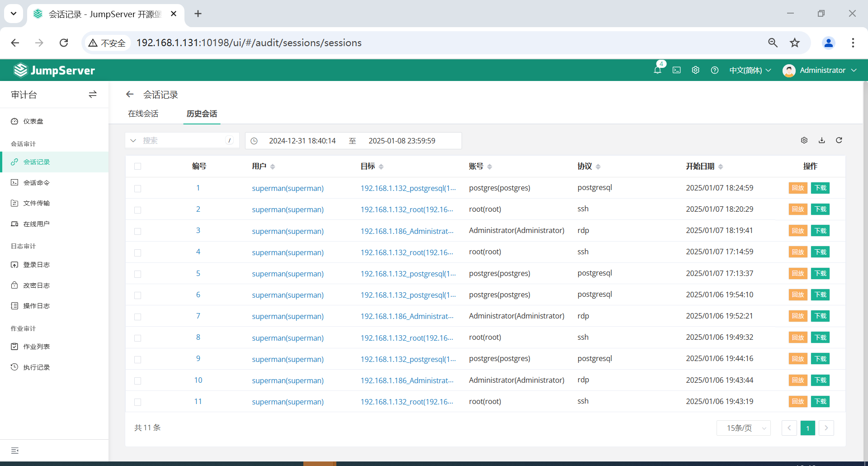Go back using the page arrow

130,94
